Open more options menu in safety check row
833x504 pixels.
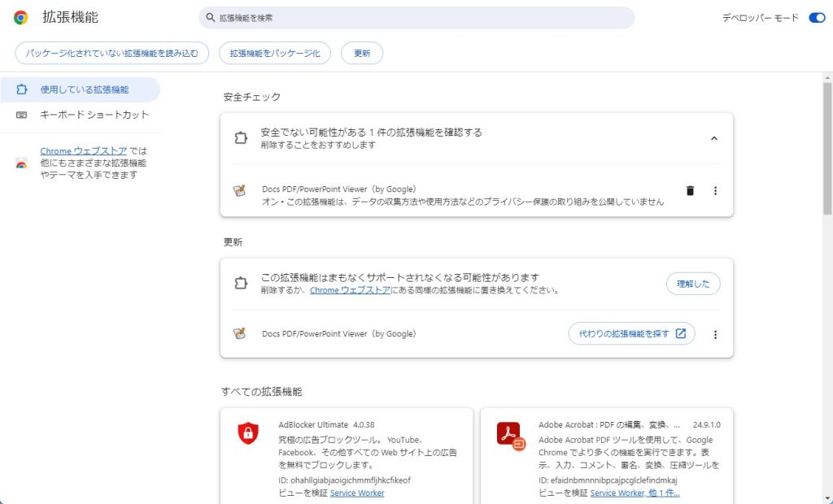(x=716, y=191)
